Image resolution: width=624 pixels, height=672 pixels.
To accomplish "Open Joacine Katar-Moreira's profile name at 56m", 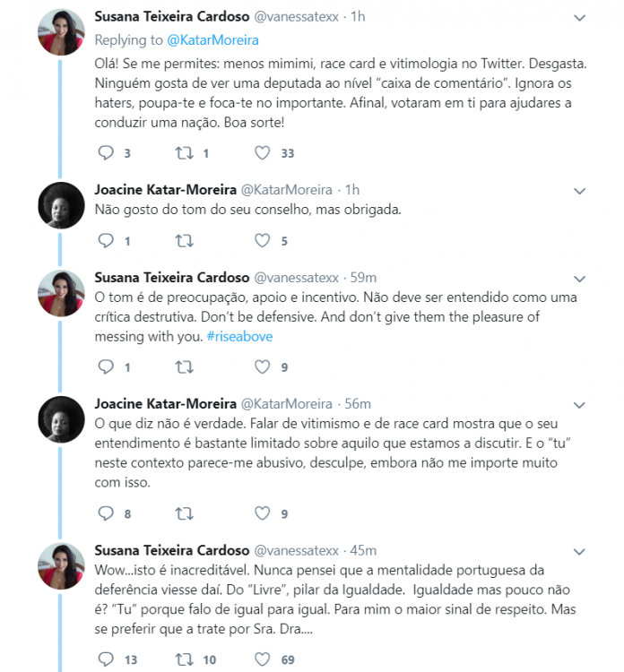I will 166,404.
